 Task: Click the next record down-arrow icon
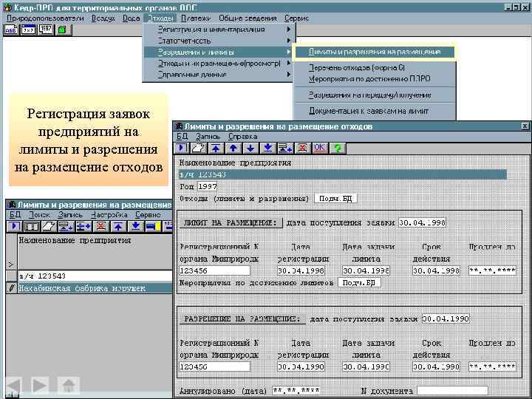coord(250,149)
